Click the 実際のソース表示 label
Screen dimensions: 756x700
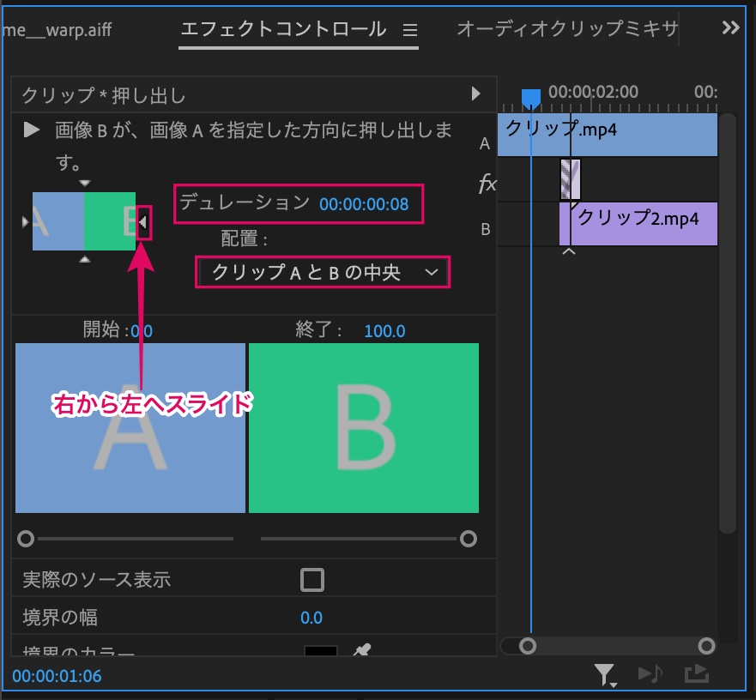(97, 580)
